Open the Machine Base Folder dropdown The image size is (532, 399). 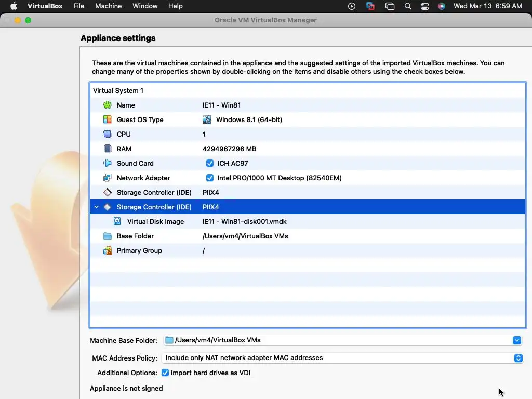click(x=516, y=340)
